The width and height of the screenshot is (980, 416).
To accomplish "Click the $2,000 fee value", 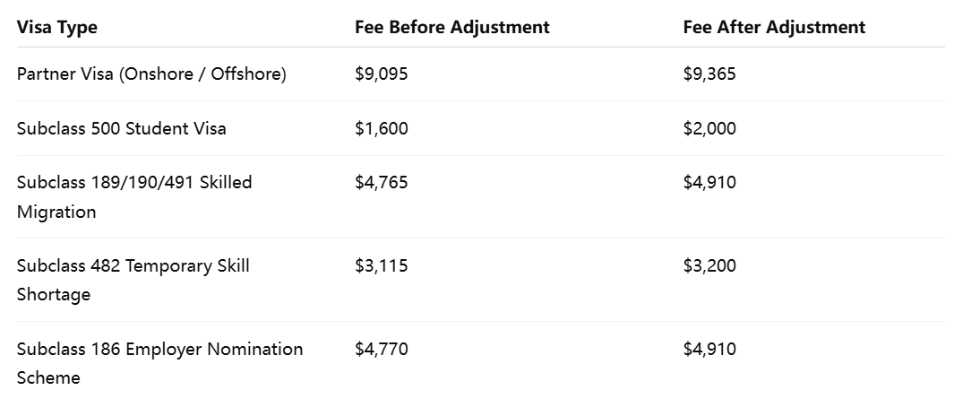I will point(709,128).
